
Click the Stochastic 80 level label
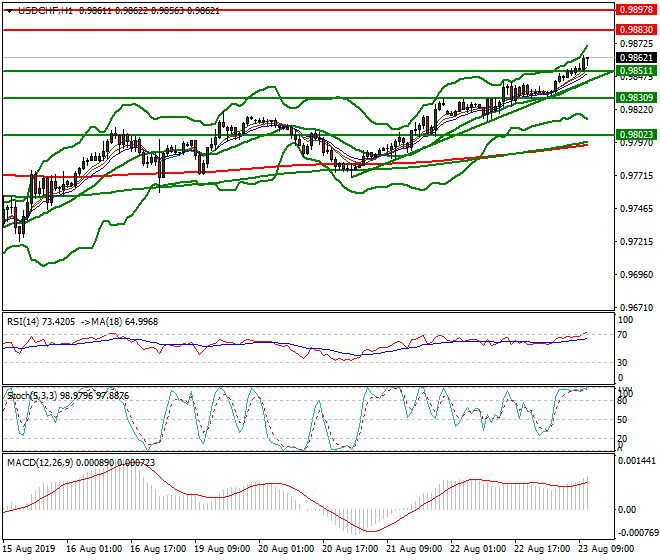click(622, 401)
